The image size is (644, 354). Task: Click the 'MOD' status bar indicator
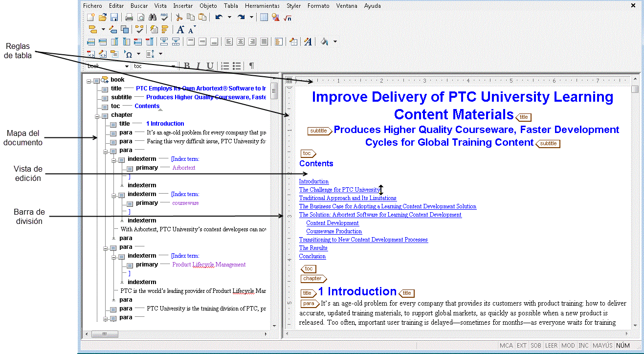point(568,346)
